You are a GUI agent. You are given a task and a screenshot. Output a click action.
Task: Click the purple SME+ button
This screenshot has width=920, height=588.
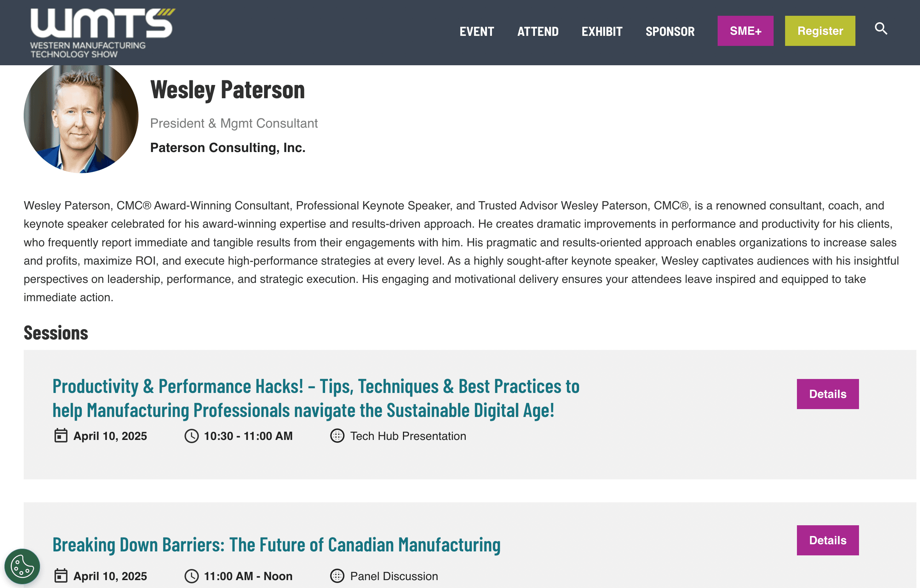[745, 31]
